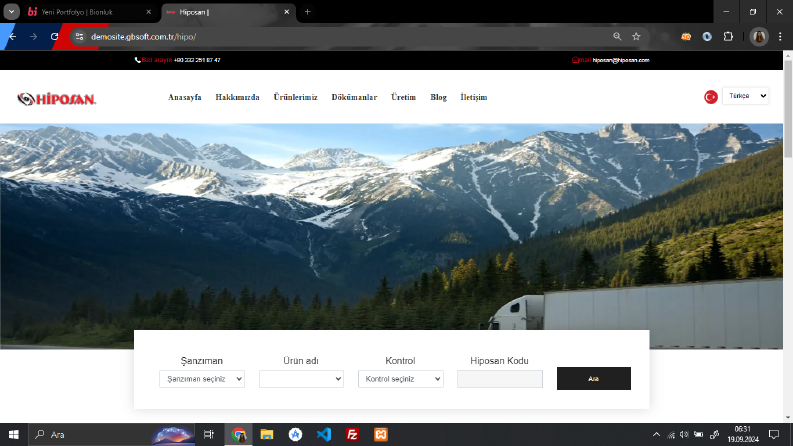Open the notification center icon

click(x=774, y=434)
